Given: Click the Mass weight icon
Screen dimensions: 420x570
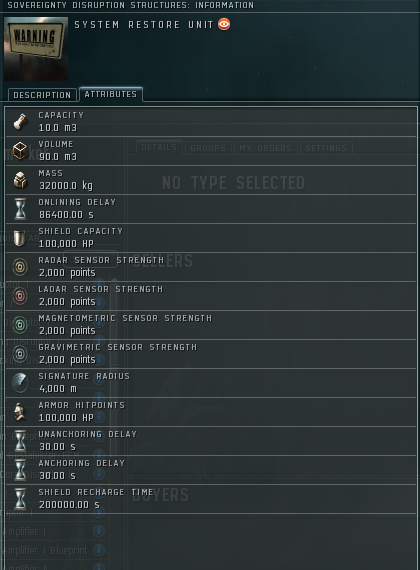Looking at the screenshot, I should point(20,180).
